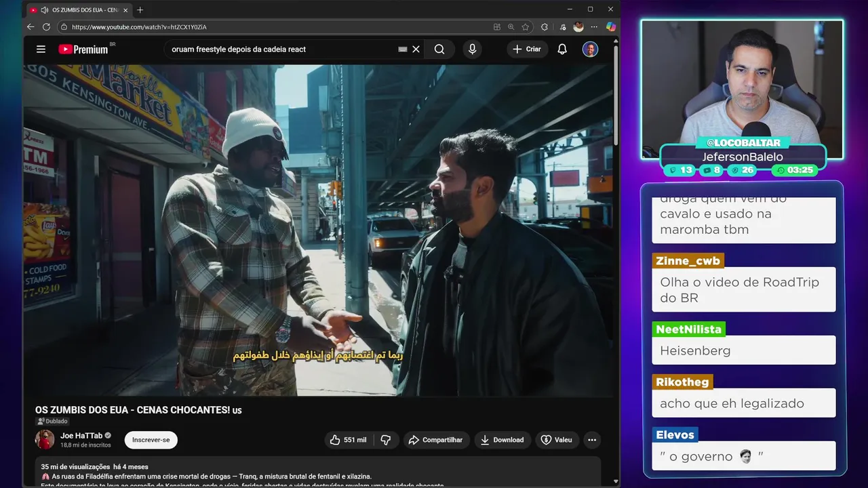Viewport: 868px width, 488px height.
Task: Click the zoom magnifier in address bar
Action: tap(511, 27)
